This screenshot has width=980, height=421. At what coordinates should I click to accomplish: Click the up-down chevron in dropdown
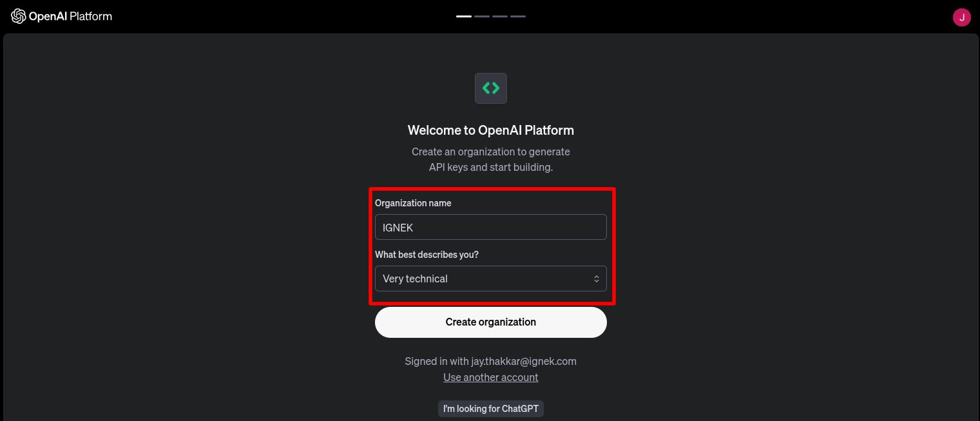[596, 279]
